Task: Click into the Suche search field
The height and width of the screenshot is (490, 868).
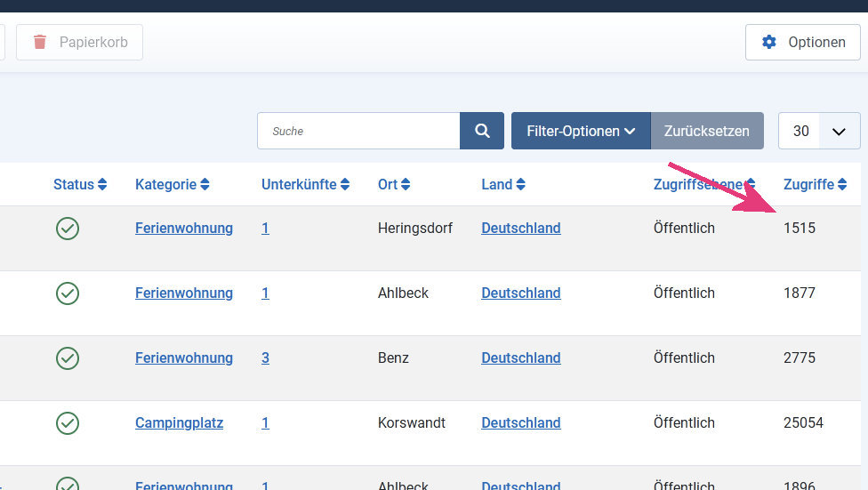Action: tap(358, 131)
